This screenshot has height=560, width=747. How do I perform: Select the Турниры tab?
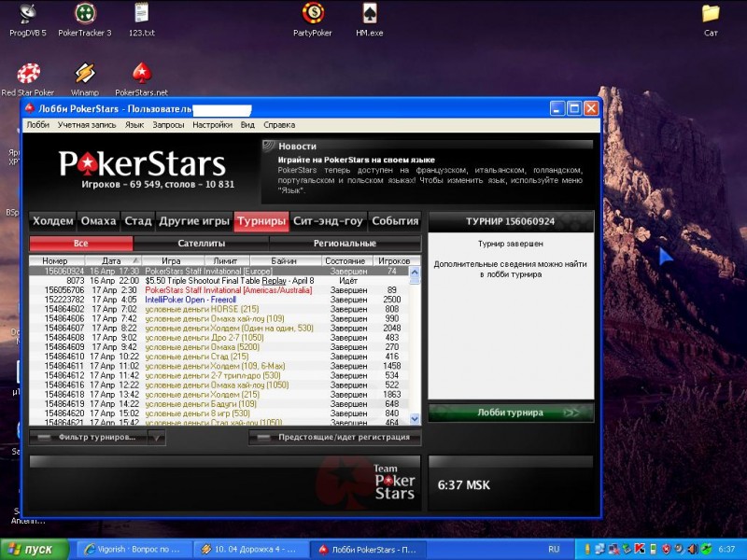click(x=261, y=221)
